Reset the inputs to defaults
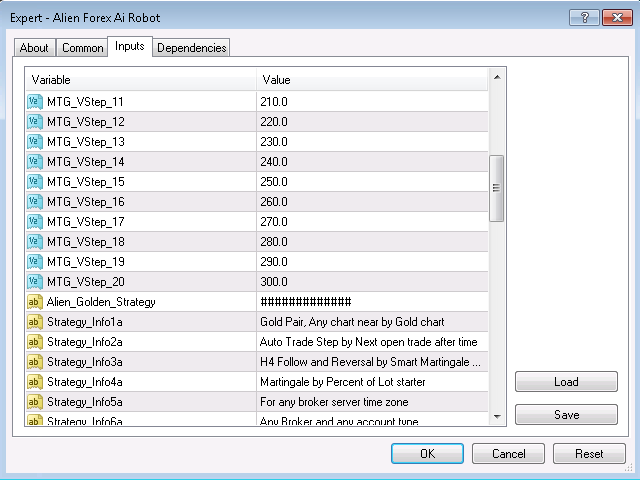 tap(589, 453)
